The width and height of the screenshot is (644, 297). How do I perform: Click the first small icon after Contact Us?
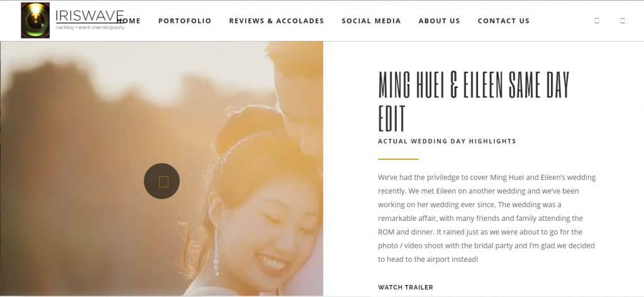pos(597,21)
